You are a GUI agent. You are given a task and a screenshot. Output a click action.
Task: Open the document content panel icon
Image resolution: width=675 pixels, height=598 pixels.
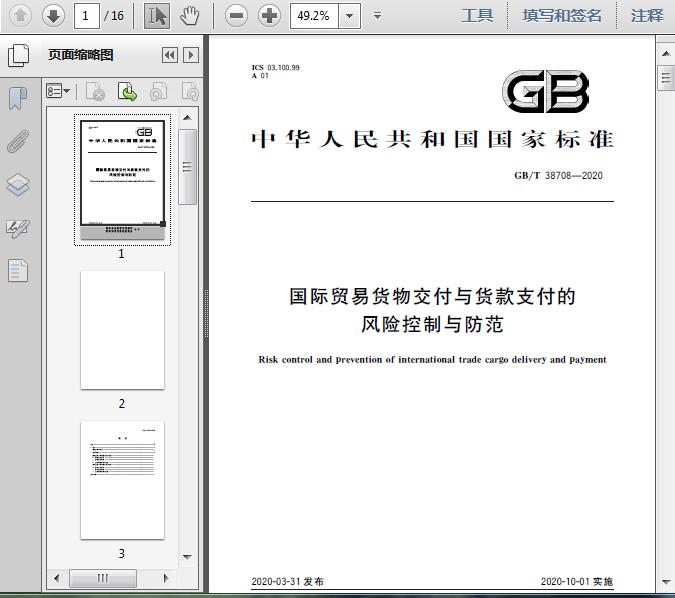tap(18, 271)
